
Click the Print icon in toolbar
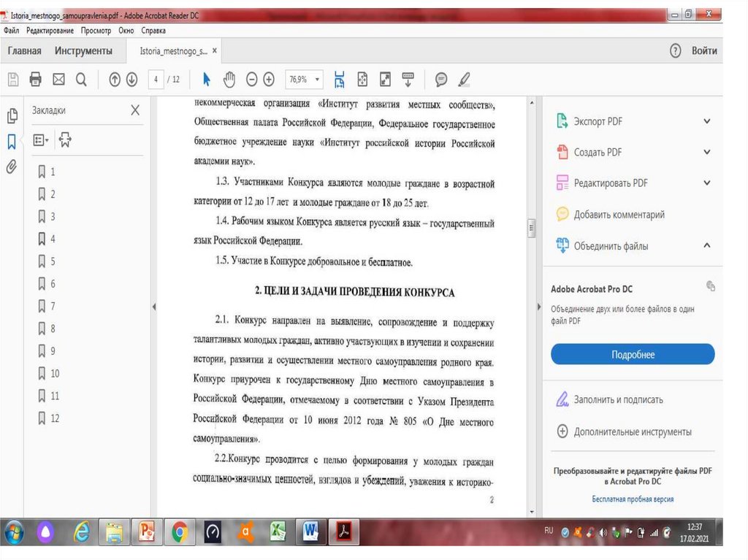pos(35,79)
